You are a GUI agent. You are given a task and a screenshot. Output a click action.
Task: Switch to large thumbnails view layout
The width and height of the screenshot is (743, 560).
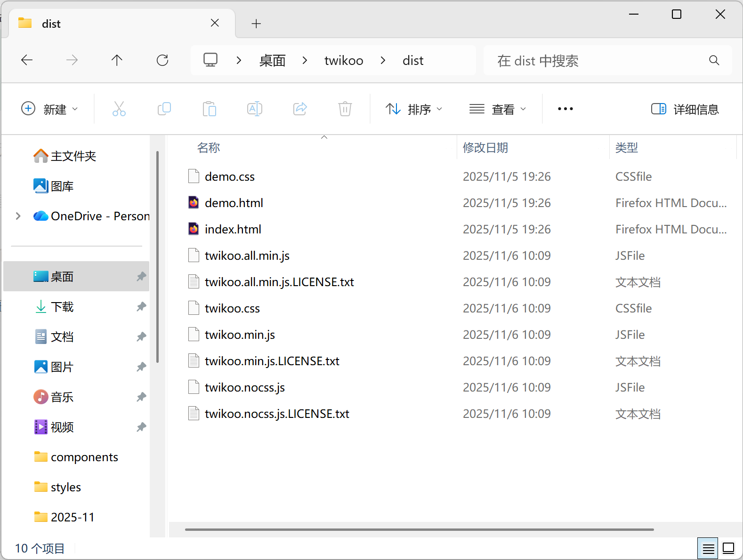pyautogui.click(x=728, y=548)
